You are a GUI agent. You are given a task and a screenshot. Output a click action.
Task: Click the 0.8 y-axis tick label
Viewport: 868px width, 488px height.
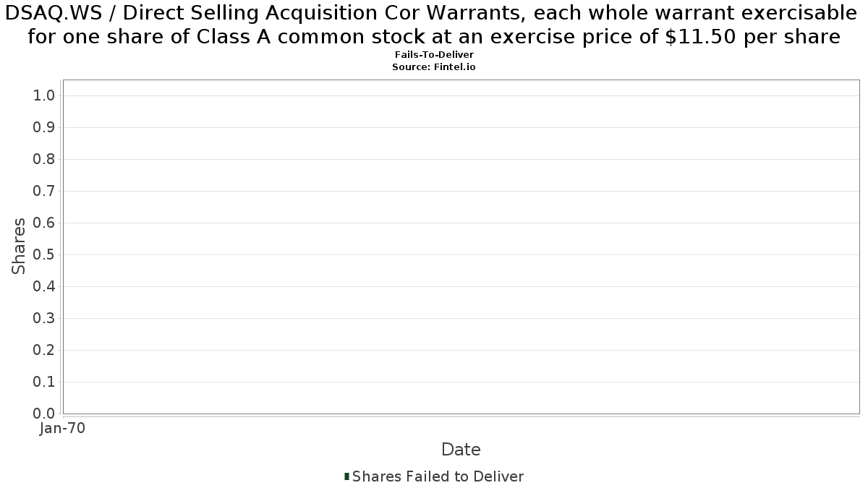tap(44, 160)
